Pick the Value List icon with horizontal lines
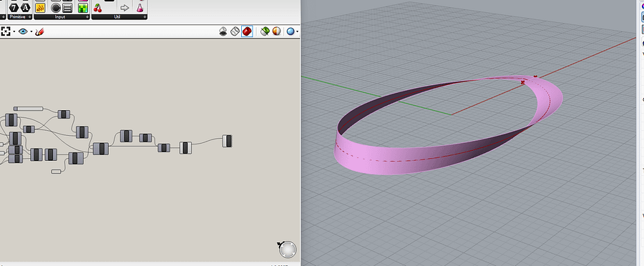 (x=68, y=8)
